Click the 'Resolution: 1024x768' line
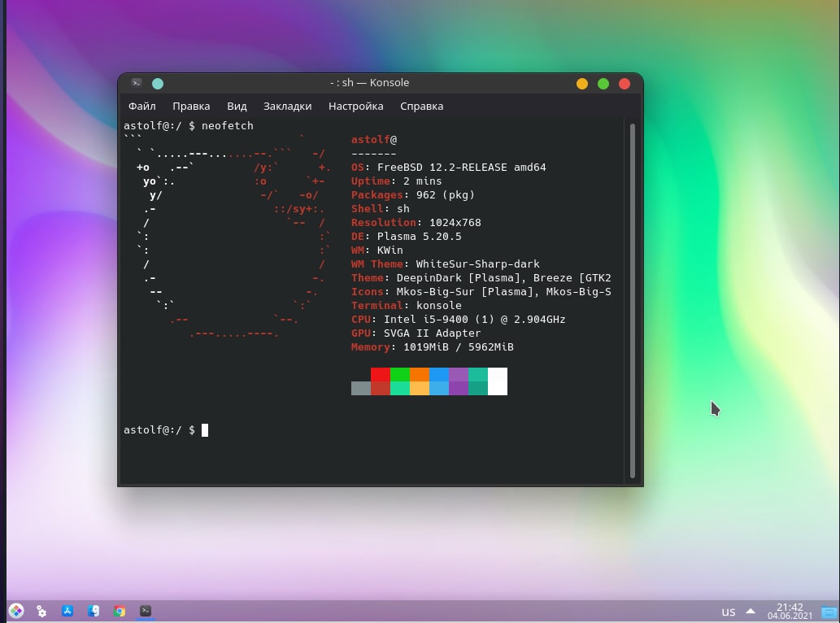This screenshot has height=623, width=840. point(416,222)
